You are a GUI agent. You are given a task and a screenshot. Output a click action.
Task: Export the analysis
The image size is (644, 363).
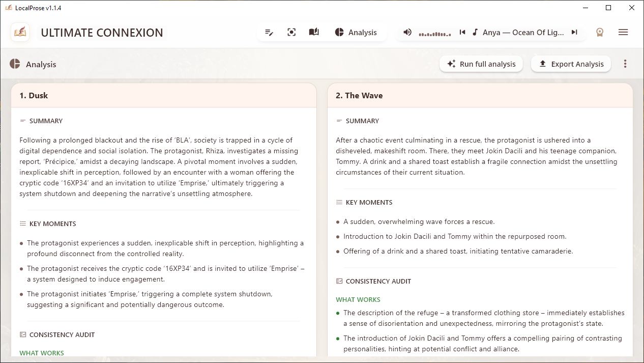(x=571, y=64)
